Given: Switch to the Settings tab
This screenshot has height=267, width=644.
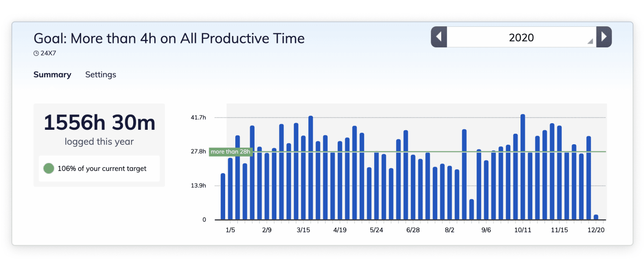Looking at the screenshot, I should tap(100, 75).
